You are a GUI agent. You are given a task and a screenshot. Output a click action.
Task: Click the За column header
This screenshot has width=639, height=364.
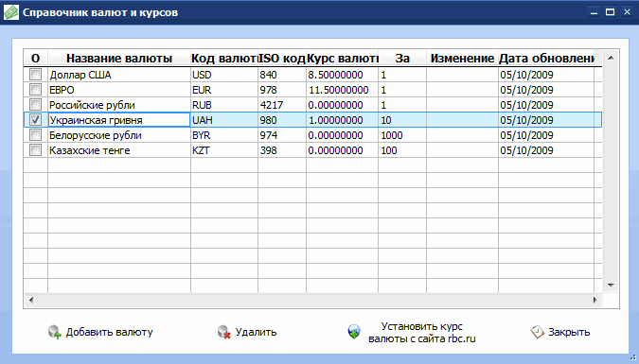pyautogui.click(x=402, y=59)
